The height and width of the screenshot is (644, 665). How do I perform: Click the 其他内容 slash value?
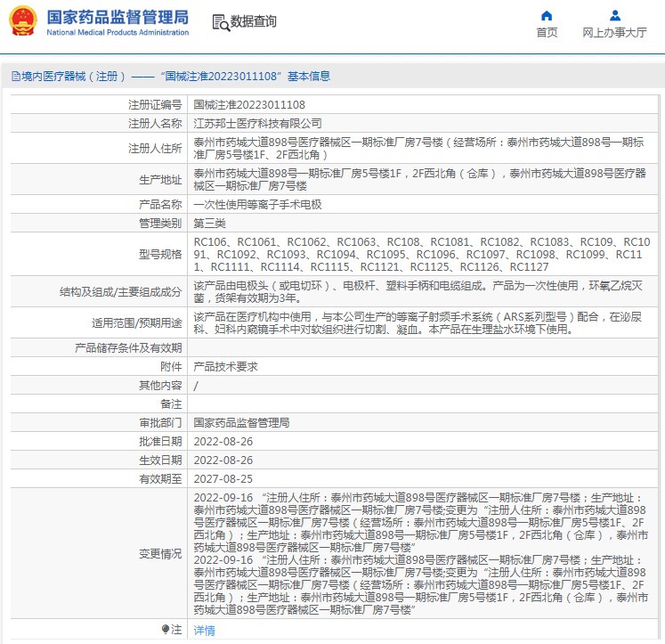(x=196, y=386)
